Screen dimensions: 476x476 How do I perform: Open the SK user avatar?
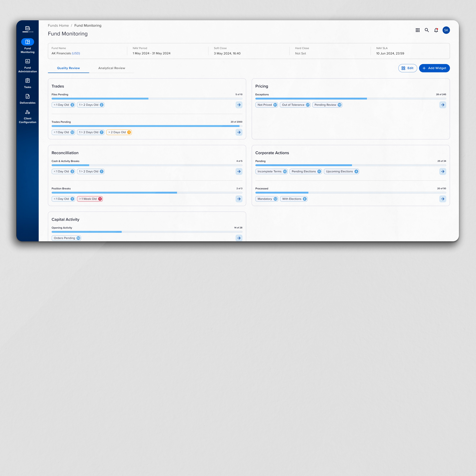pos(446,30)
